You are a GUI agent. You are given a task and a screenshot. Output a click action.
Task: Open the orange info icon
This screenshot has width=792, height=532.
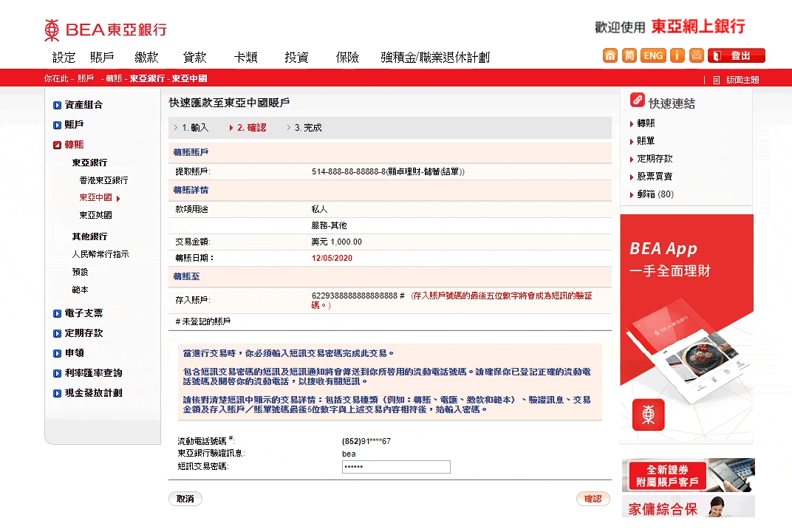coord(677,55)
